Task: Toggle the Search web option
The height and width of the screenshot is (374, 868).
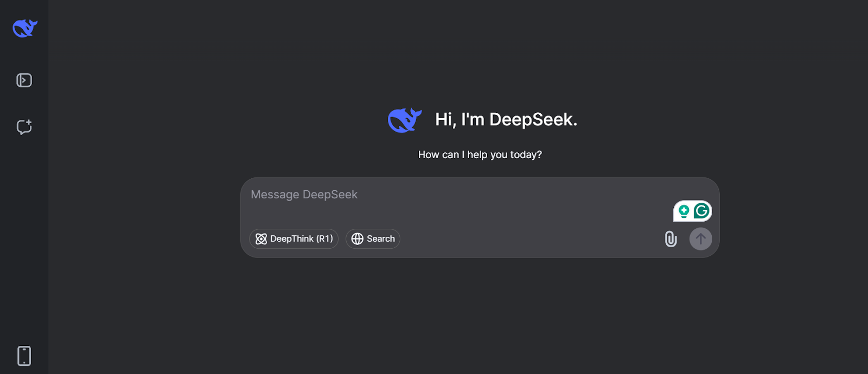Action: coord(373,239)
